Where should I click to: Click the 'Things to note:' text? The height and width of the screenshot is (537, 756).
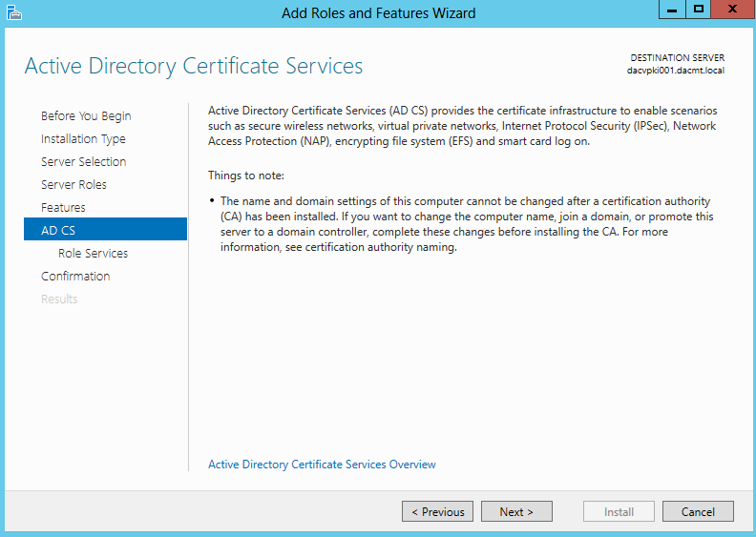point(246,176)
